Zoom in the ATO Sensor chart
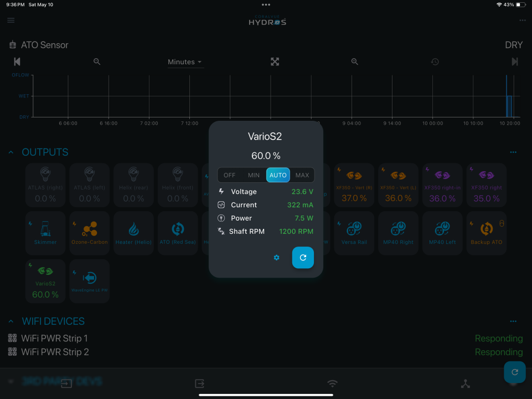 coord(354,62)
